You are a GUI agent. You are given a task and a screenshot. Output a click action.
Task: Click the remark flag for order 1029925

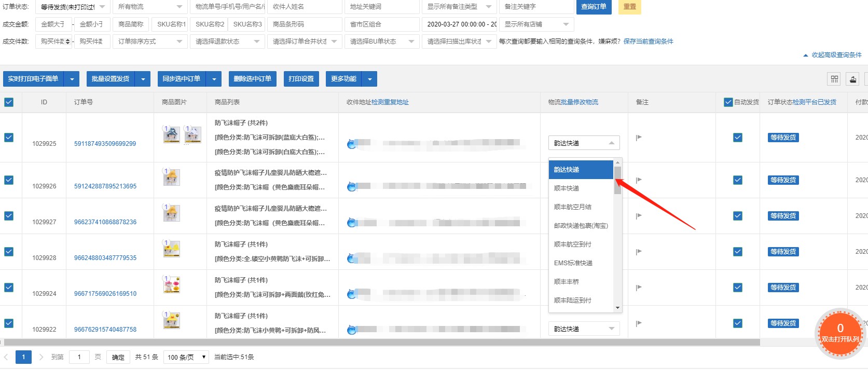click(639, 138)
